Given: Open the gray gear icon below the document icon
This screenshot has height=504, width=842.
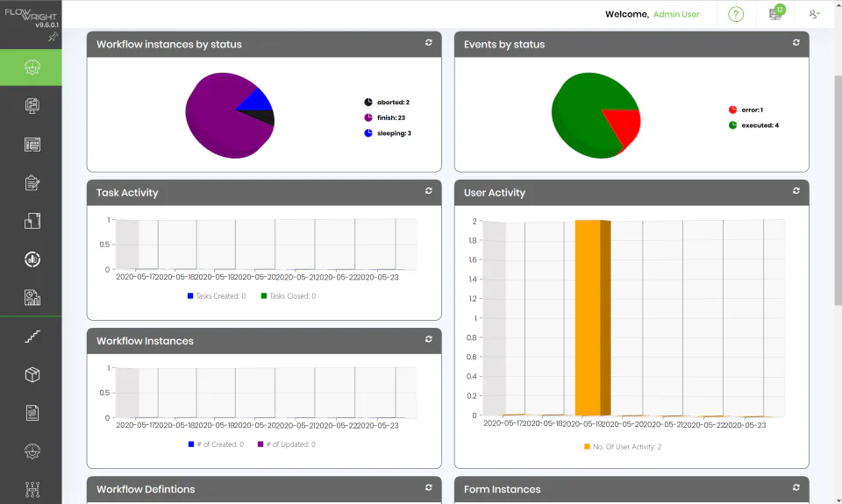Looking at the screenshot, I should coord(32,451).
